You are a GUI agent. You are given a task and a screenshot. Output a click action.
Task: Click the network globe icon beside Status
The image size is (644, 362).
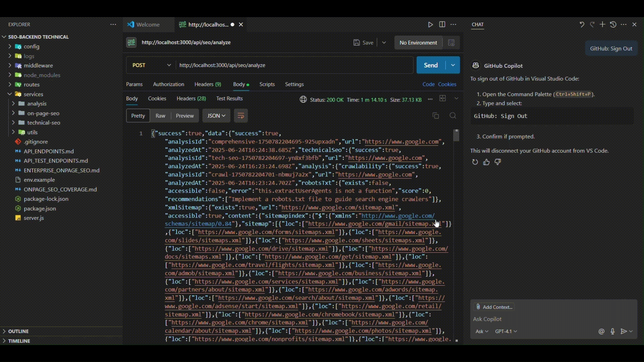coord(303,100)
